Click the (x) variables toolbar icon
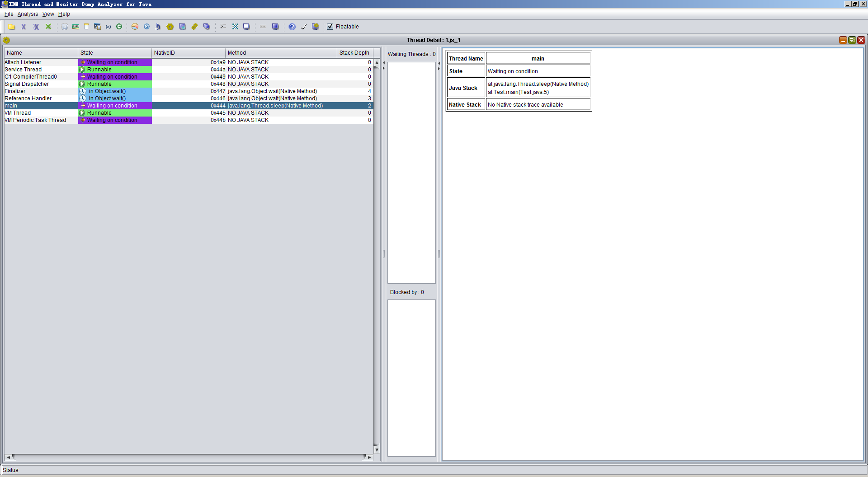Image resolution: width=868 pixels, height=477 pixels. coord(108,27)
